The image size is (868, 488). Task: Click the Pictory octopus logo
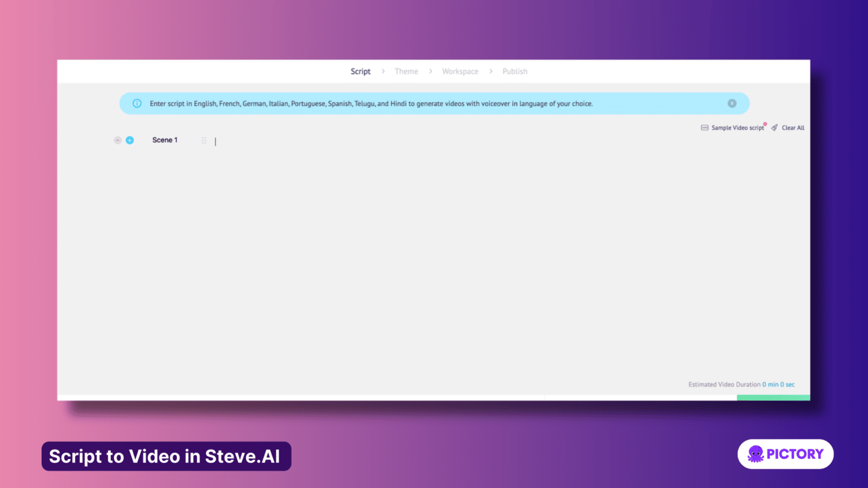coord(754,454)
